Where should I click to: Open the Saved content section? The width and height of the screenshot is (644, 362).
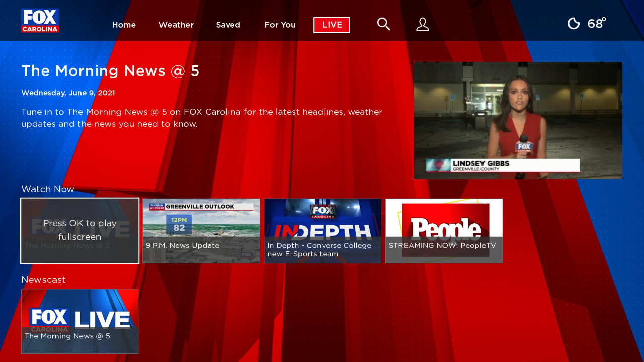[228, 25]
